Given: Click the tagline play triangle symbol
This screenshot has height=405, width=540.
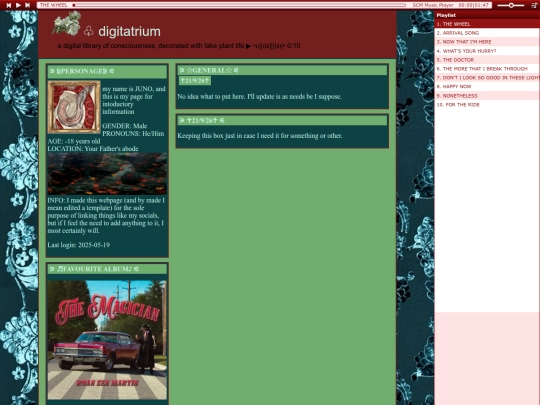Looking at the screenshot, I should pos(248,46).
